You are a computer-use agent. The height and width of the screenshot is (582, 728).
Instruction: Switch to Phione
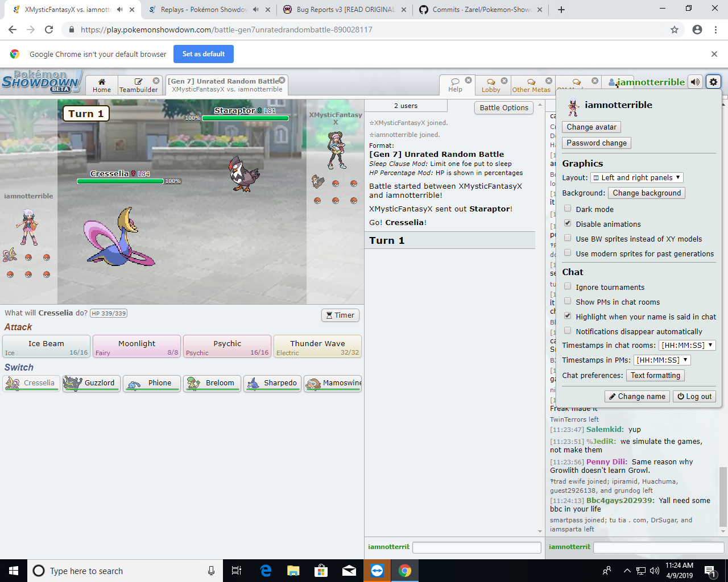151,383
